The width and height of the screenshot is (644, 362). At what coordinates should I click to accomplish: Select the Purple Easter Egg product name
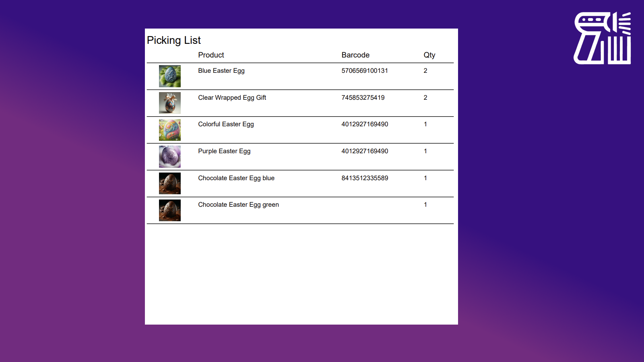[x=224, y=151]
